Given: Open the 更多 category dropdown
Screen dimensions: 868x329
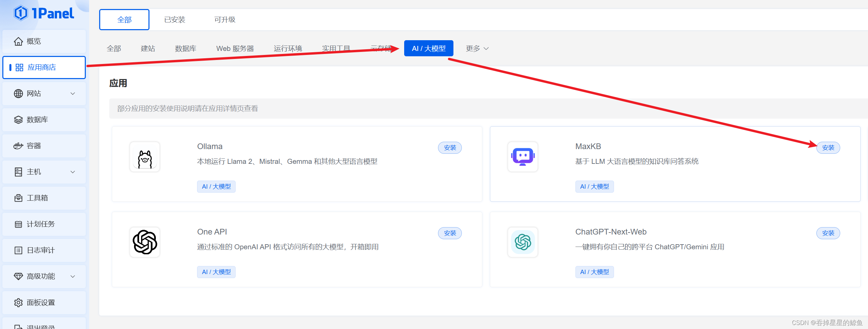Looking at the screenshot, I should (477, 49).
